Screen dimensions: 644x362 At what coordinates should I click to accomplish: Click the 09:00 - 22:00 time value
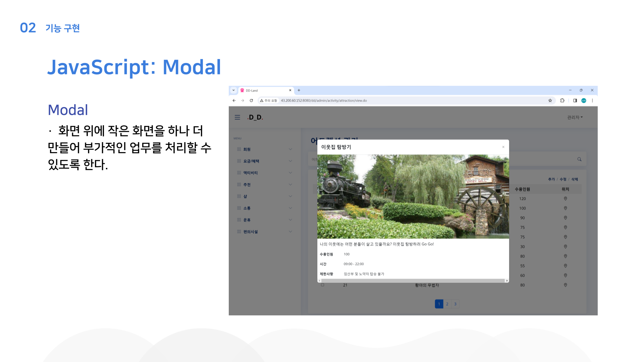(x=354, y=264)
